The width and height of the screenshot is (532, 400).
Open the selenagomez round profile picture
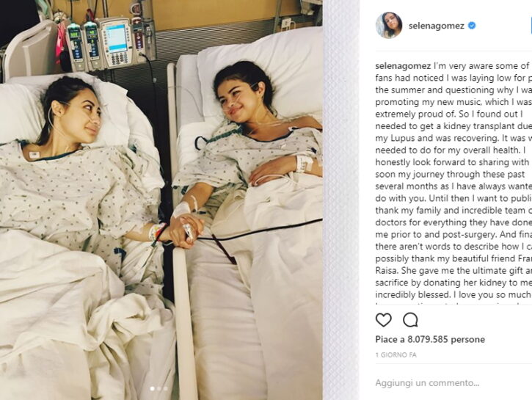(x=389, y=26)
